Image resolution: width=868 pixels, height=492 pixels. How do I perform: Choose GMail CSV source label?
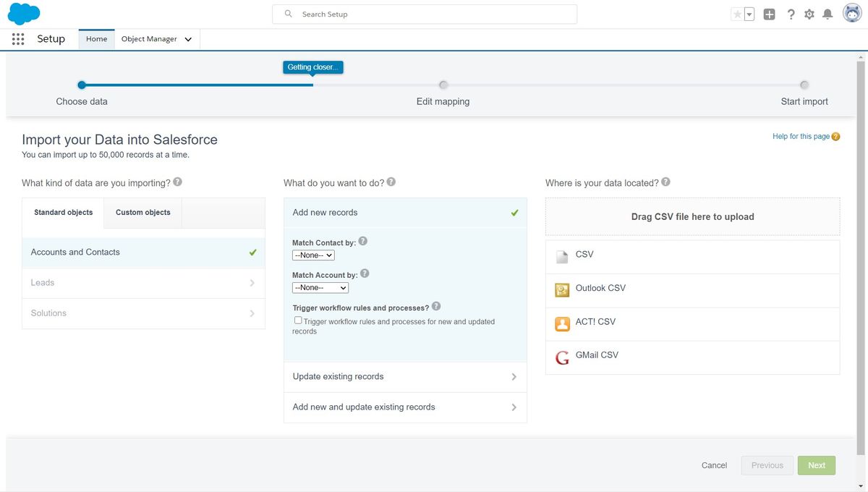(597, 355)
